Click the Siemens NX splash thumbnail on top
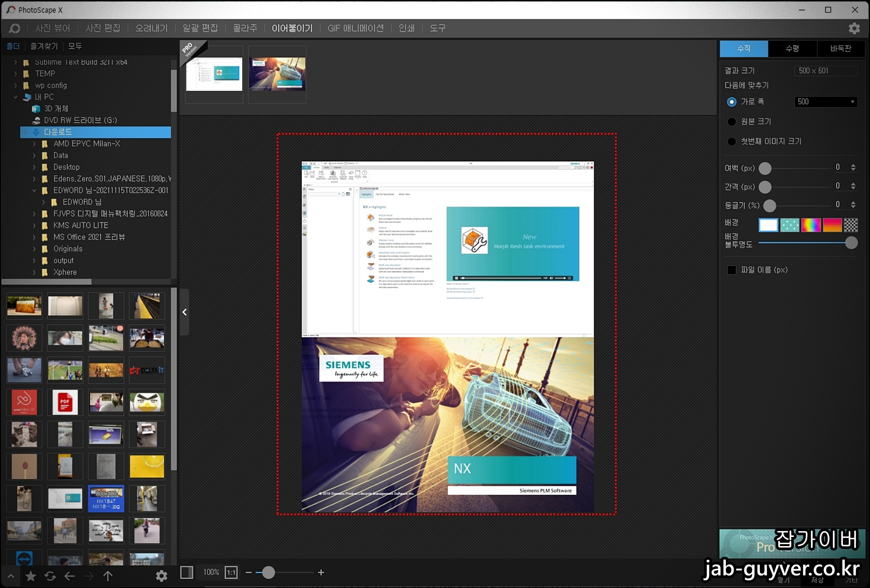 (x=277, y=74)
